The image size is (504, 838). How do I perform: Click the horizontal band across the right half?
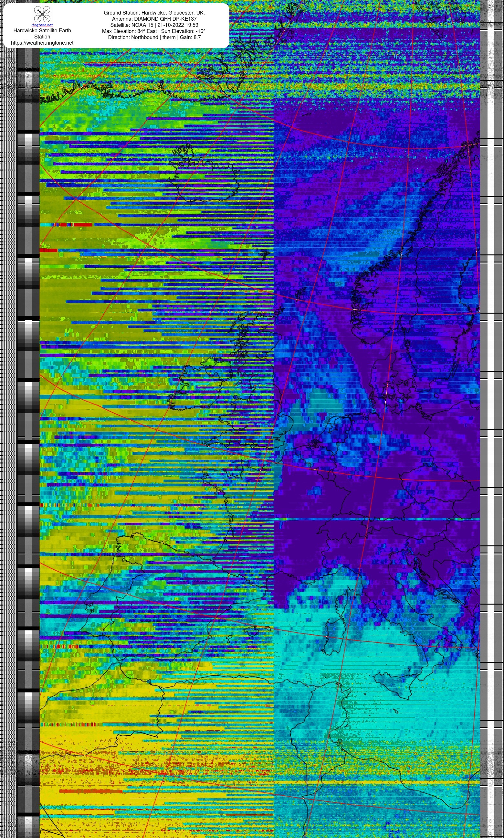[377, 519]
